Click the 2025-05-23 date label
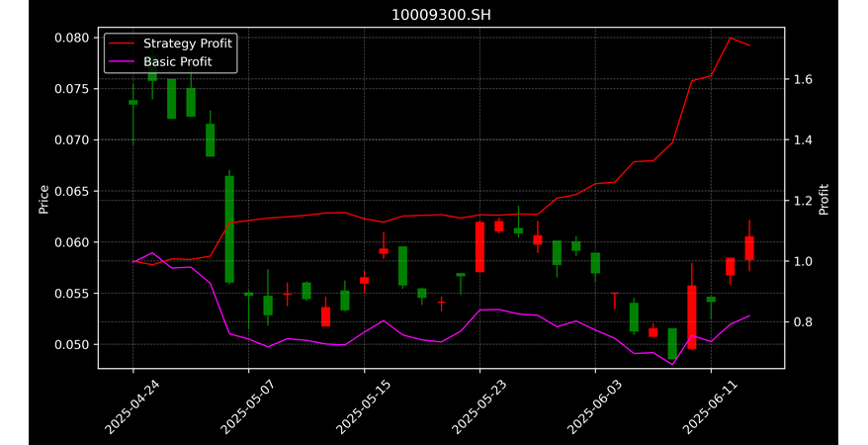Screen dimensions: 868x445 pyautogui.click(x=478, y=407)
